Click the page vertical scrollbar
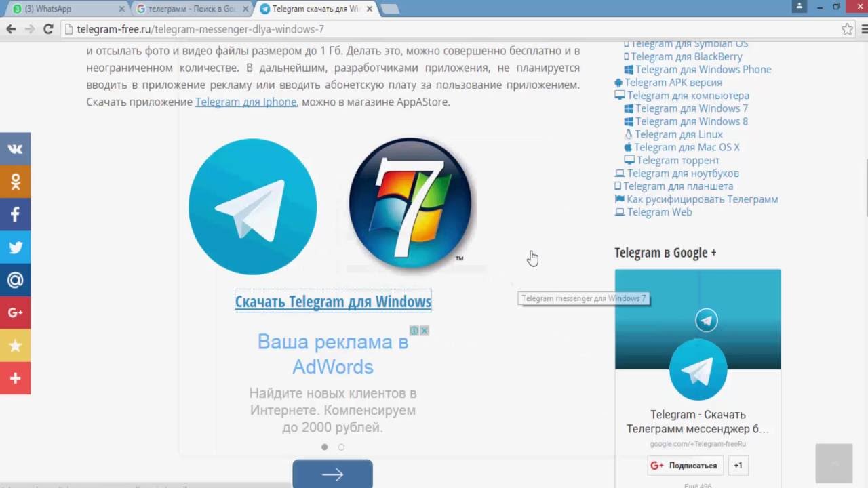 click(865, 188)
